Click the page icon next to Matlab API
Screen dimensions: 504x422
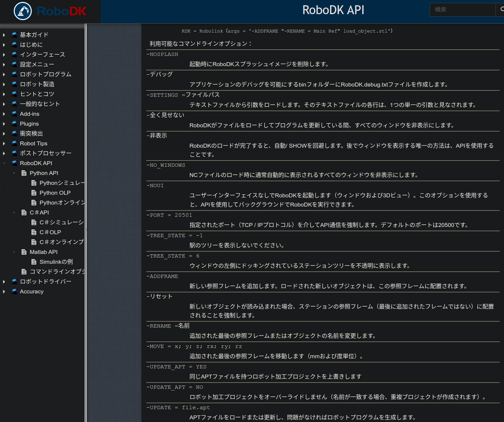point(24,252)
